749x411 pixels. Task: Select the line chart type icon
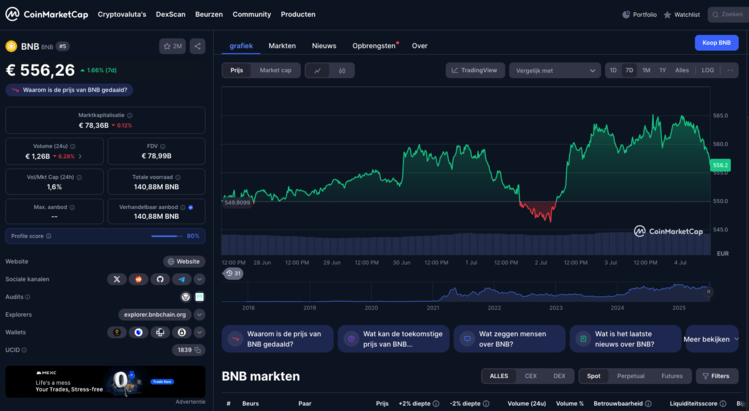click(318, 71)
